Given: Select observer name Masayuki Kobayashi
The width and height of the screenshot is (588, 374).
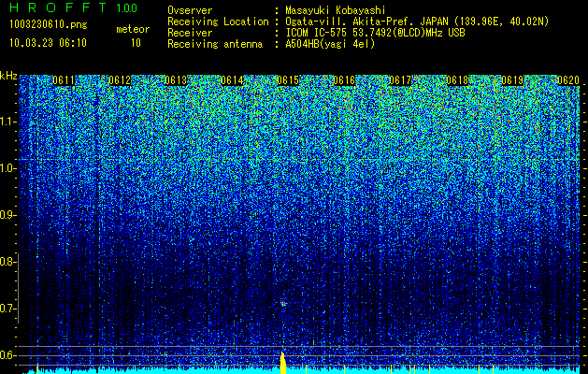Looking at the screenshot, I should pyautogui.click(x=336, y=11).
